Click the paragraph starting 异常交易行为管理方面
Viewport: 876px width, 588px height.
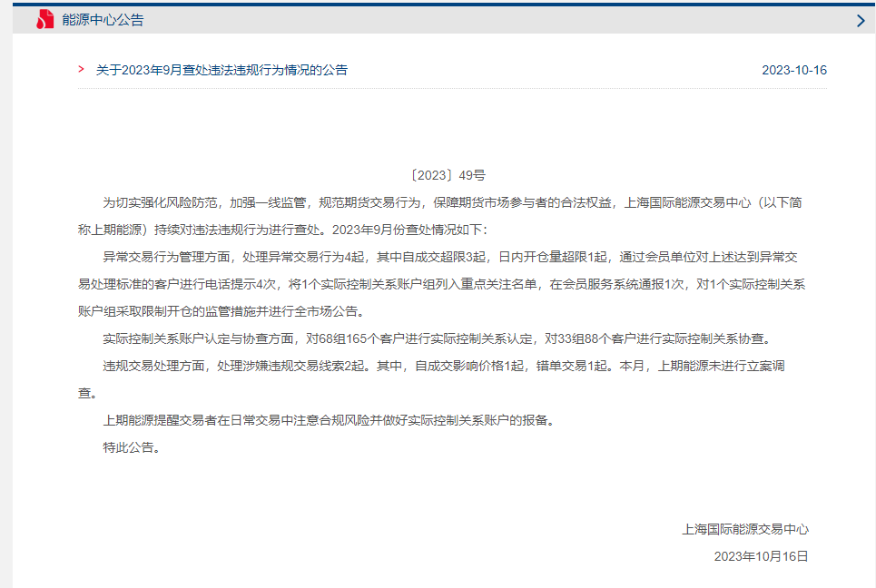click(x=441, y=284)
